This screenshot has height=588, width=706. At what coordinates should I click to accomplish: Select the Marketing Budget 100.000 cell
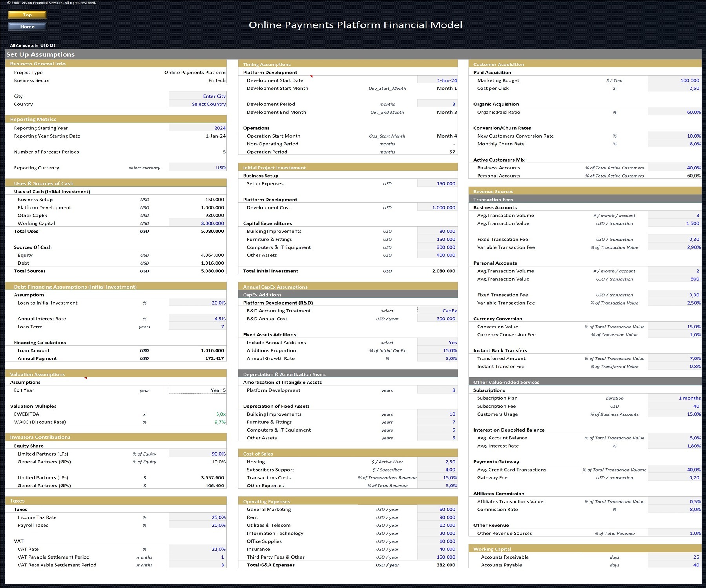click(x=675, y=80)
